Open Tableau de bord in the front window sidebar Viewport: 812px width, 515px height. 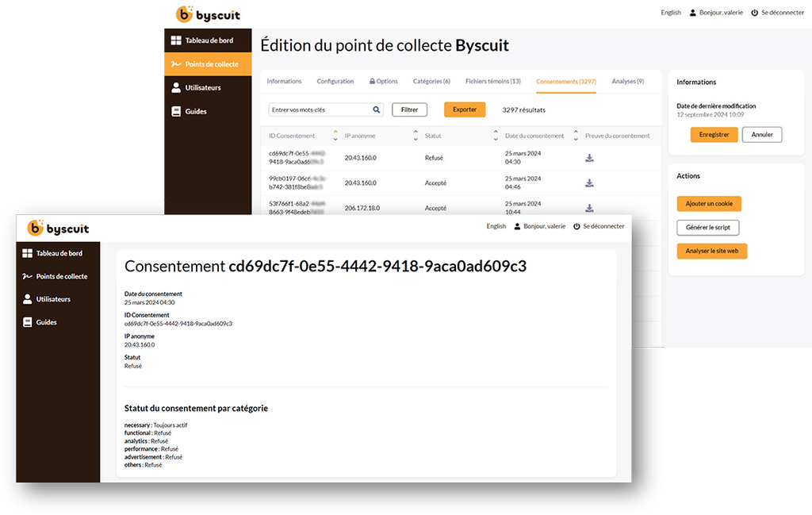pyautogui.click(x=58, y=253)
